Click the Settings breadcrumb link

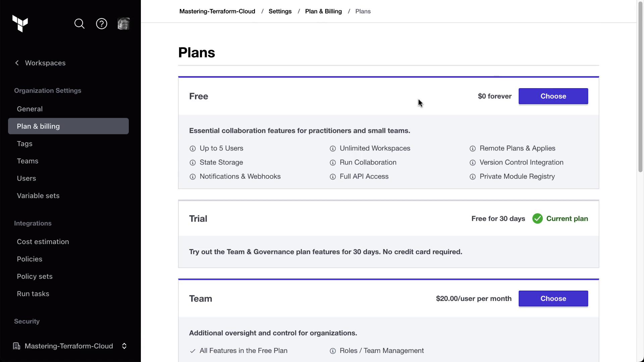[280, 11]
